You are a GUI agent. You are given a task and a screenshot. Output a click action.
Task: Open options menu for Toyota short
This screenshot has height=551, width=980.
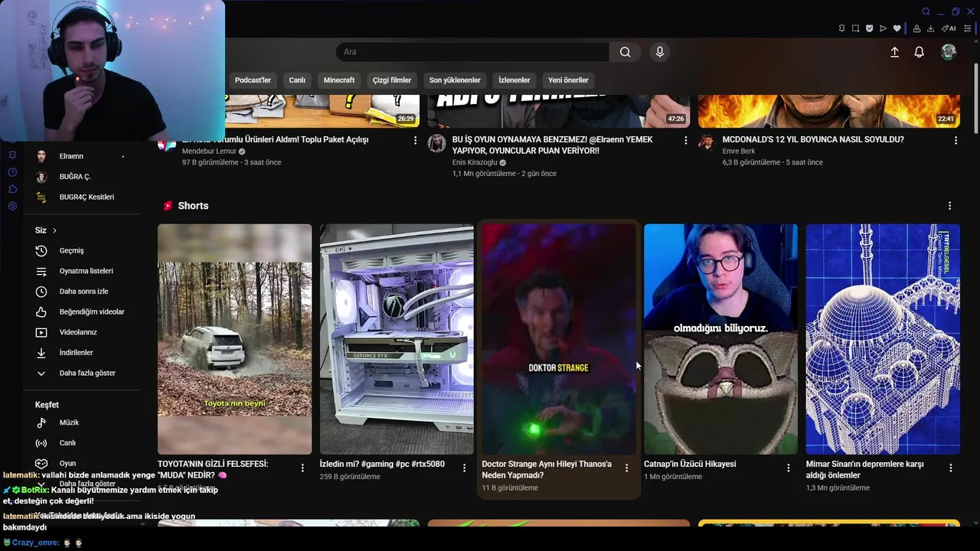302,468
